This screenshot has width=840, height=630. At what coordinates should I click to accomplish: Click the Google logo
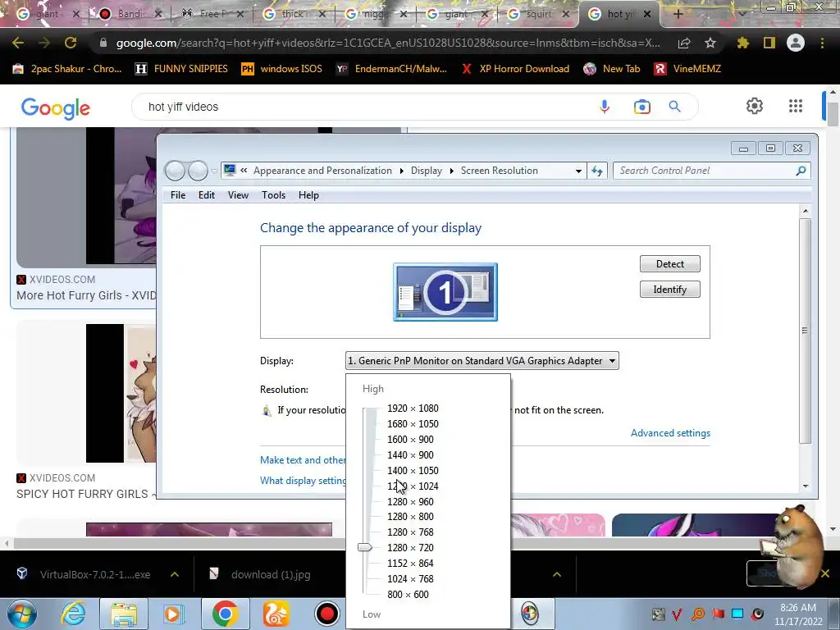coord(56,108)
